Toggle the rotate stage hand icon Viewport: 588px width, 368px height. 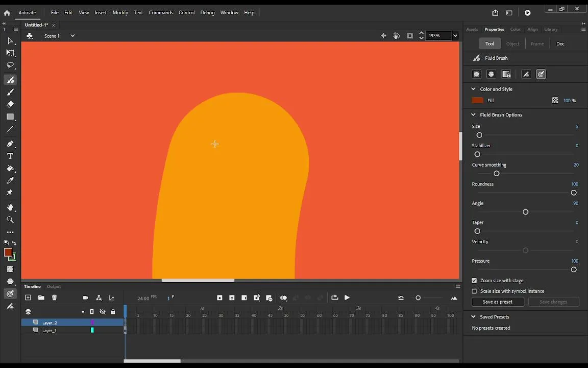point(397,36)
